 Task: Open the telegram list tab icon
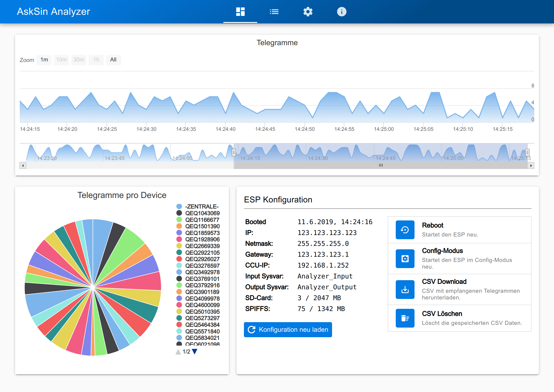[x=274, y=12]
